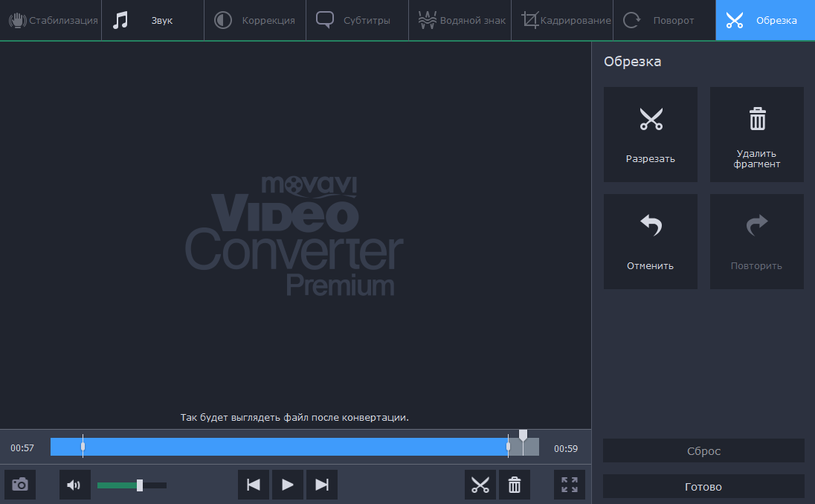This screenshot has width=815, height=504.
Task: Skip to the next frame
Action: [322, 485]
